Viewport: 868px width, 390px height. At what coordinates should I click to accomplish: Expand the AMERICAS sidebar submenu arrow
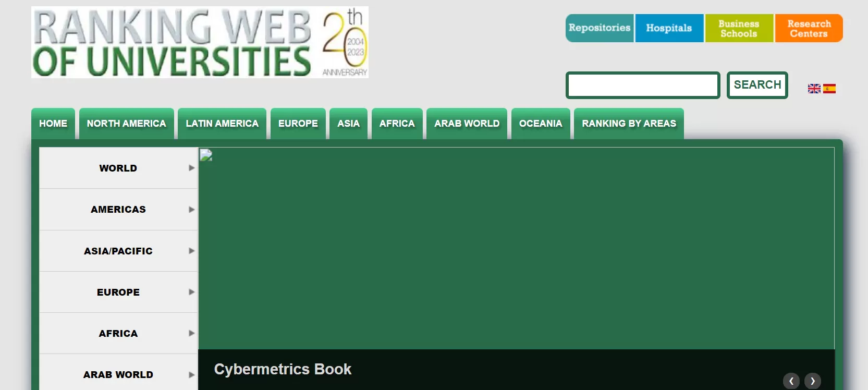coord(191,210)
